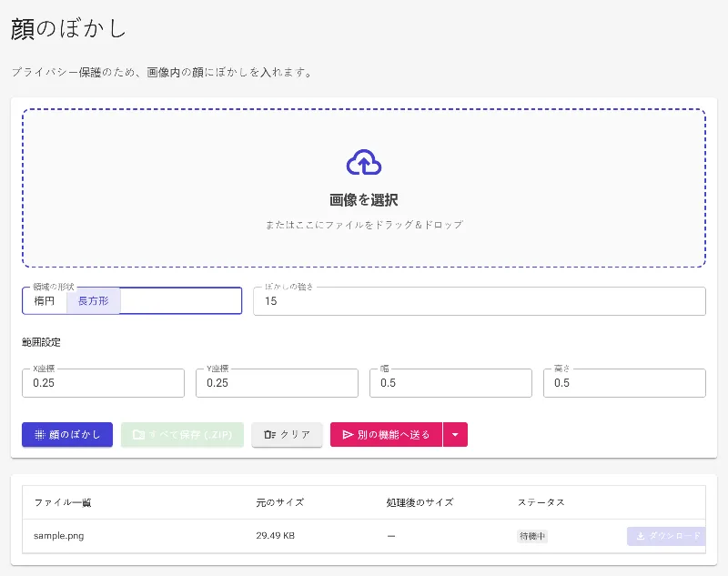Image resolution: width=728 pixels, height=576 pixels.
Task: Click the ファイル一覧 column header
Action: [63, 502]
